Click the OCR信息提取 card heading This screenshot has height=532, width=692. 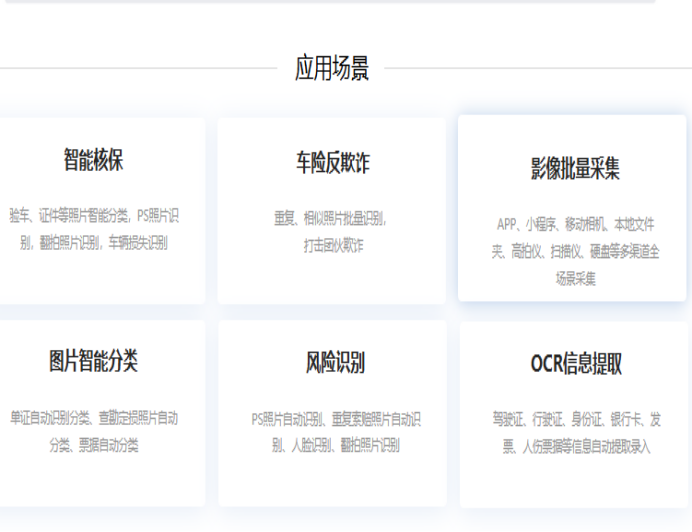[576, 364]
